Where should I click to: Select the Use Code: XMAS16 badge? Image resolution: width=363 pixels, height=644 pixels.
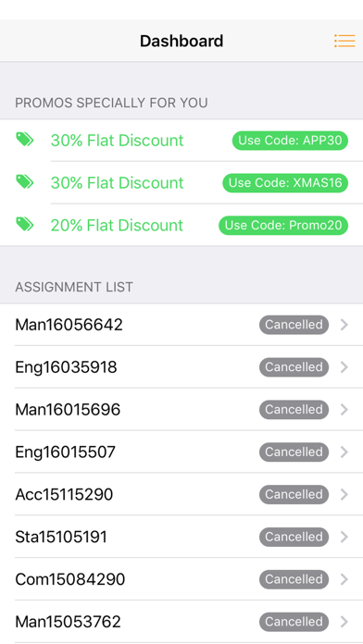(x=285, y=183)
